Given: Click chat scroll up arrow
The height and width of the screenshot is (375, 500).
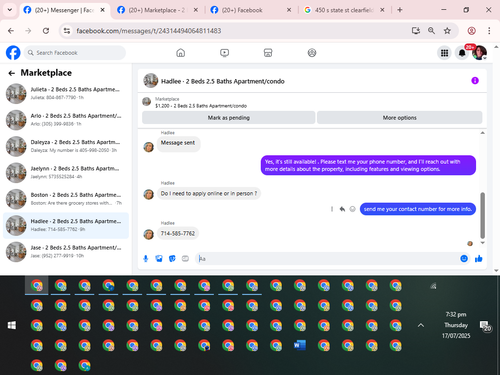Looking at the screenshot, I should [x=482, y=133].
